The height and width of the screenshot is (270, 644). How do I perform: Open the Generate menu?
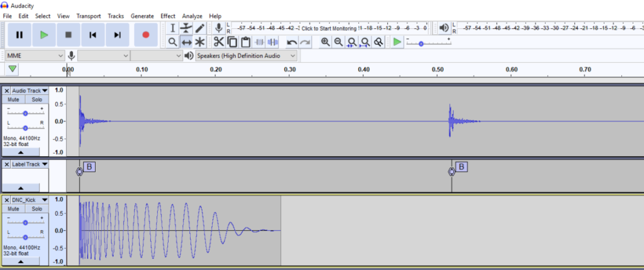pos(142,16)
